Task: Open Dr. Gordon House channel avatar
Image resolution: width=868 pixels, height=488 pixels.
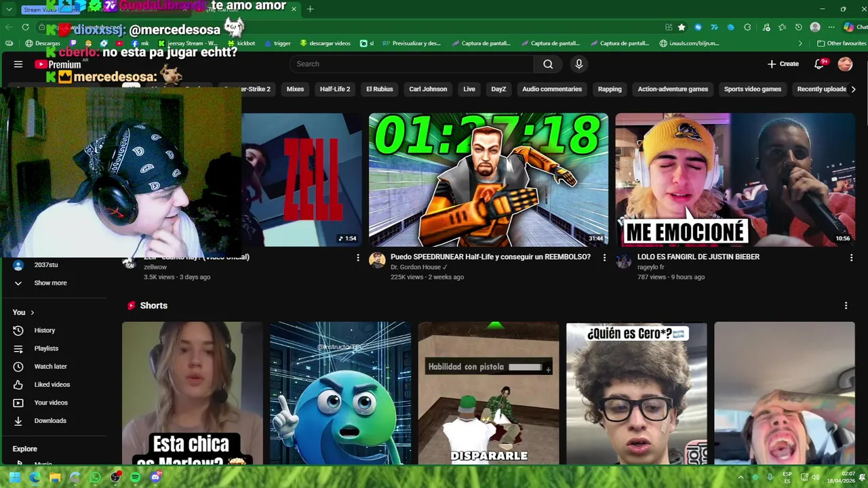Action: [377, 260]
